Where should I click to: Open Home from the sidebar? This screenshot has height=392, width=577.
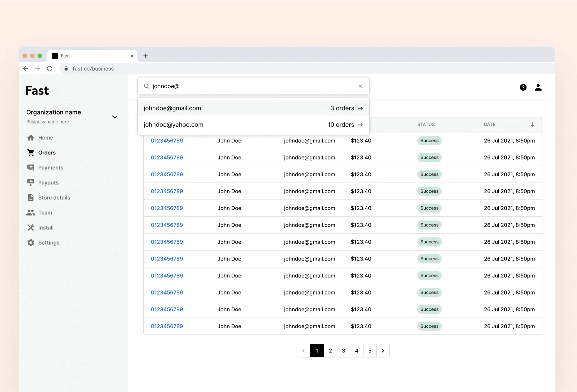tap(45, 138)
